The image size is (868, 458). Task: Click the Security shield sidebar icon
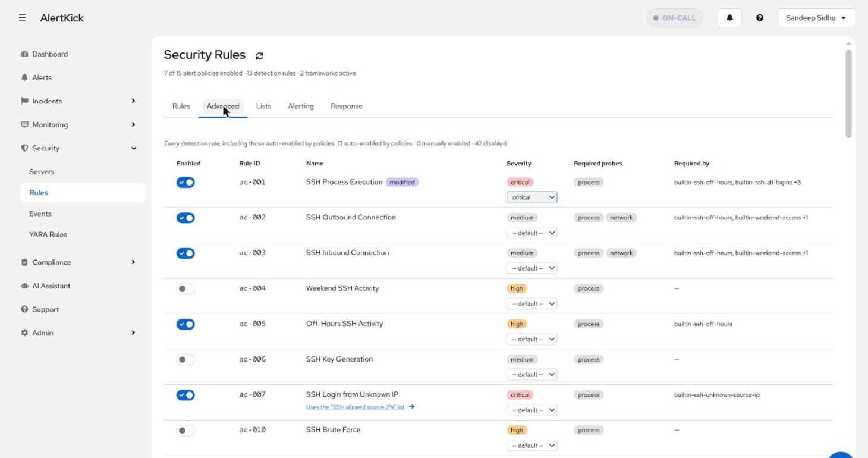[x=24, y=148]
